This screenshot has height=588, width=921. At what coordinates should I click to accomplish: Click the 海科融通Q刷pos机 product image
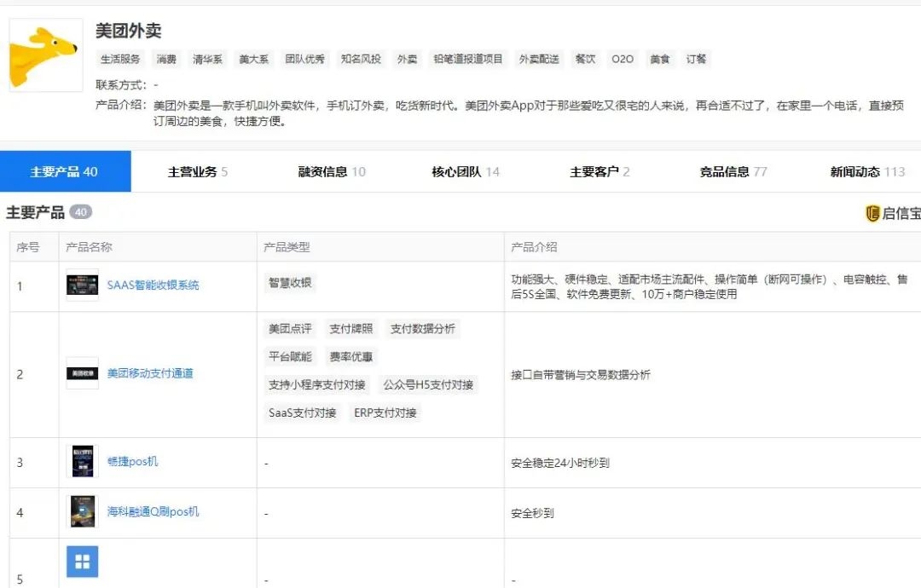coord(82,511)
